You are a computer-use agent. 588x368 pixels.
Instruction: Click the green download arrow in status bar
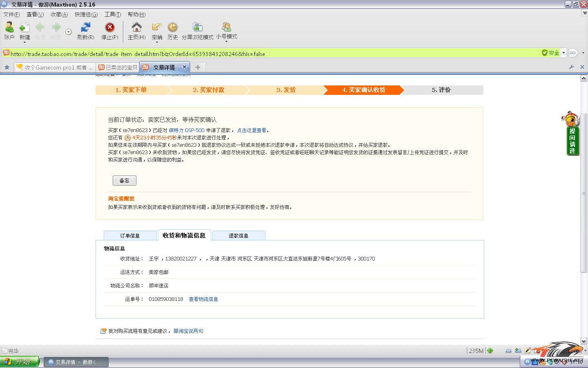(x=490, y=350)
